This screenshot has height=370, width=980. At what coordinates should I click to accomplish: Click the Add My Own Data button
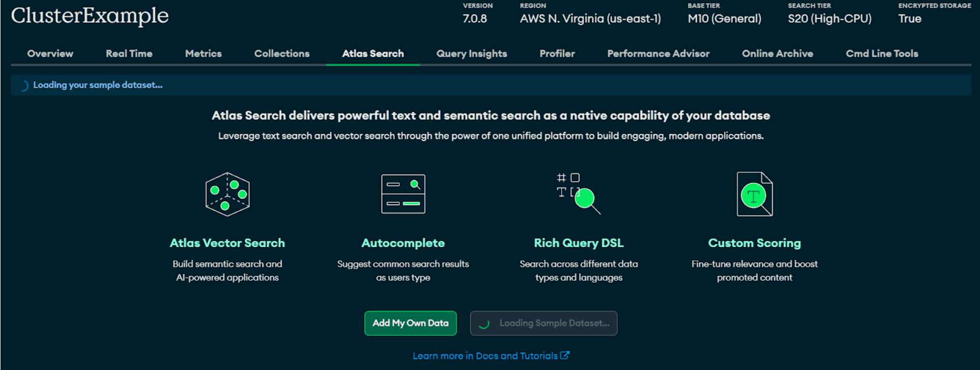[410, 323]
